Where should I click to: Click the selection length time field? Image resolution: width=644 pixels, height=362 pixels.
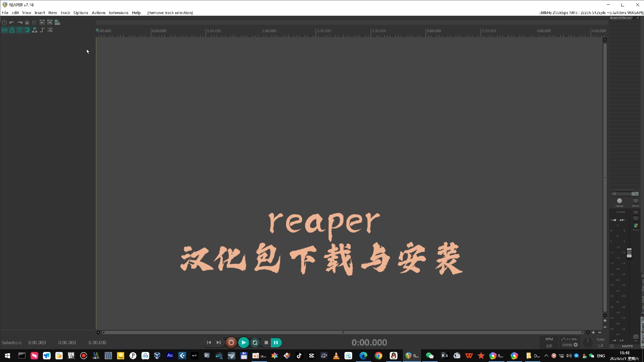click(x=97, y=343)
